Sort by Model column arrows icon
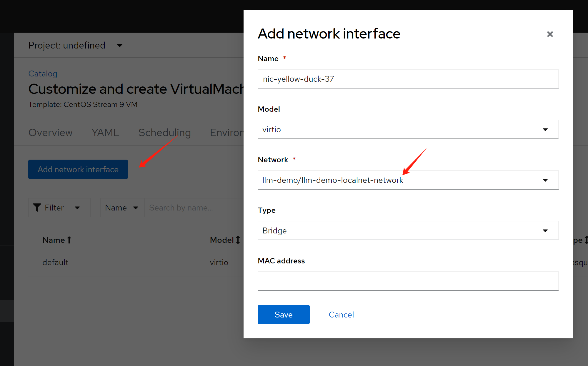 click(238, 240)
